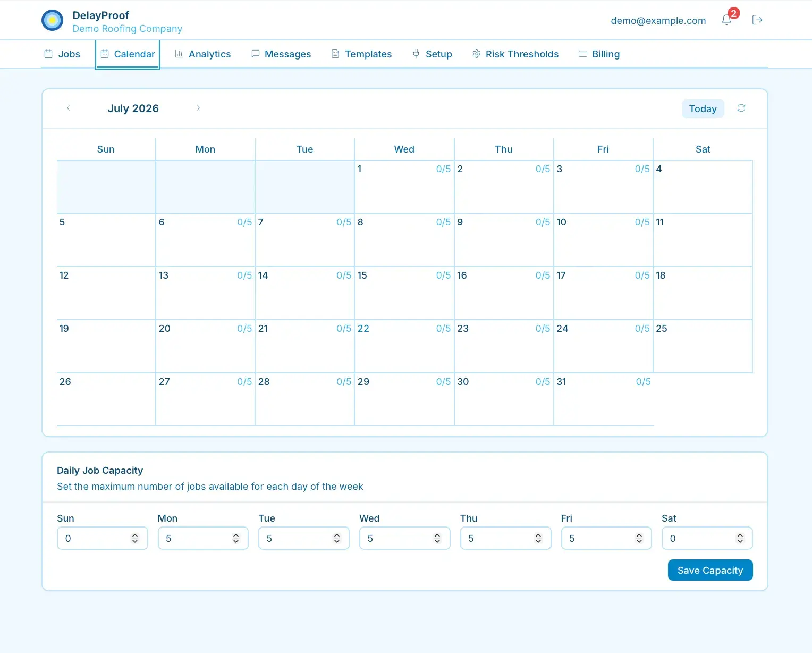Open the Analytics tab

pyautogui.click(x=202, y=54)
